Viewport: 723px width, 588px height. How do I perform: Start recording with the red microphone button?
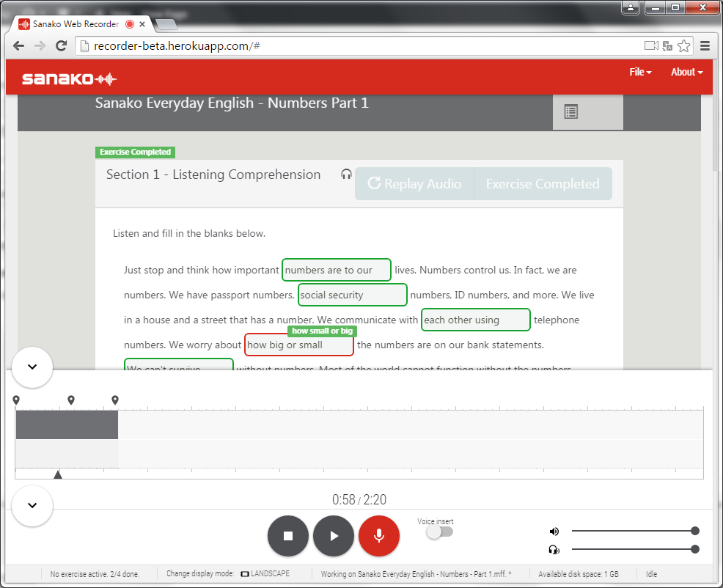378,536
